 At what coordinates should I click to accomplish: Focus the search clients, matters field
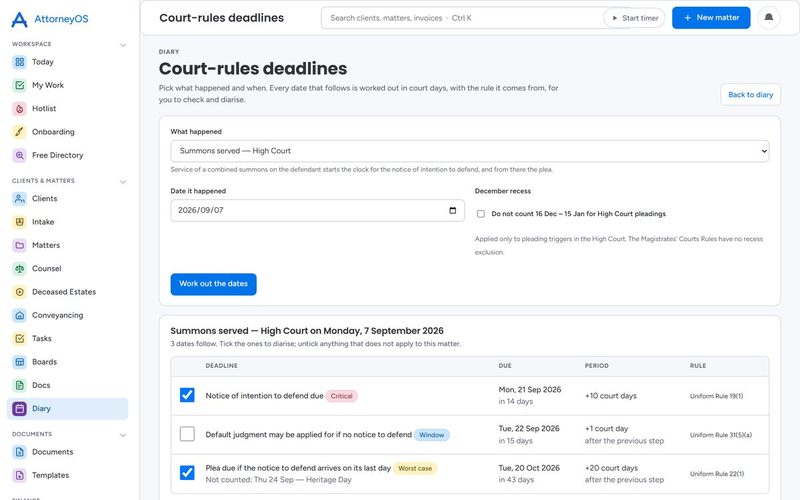point(462,18)
